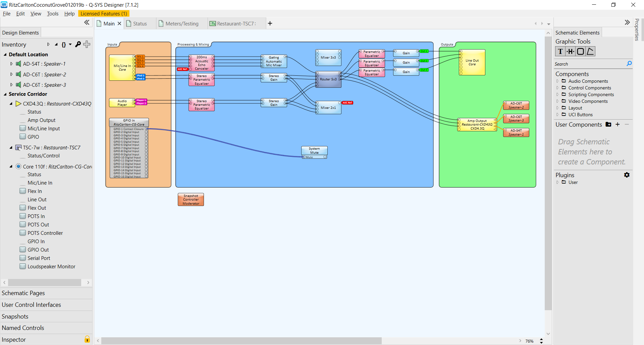The image size is (644, 345).
Task: Expand the AD-S4T Speaker-1 tree item
Action: click(11, 64)
